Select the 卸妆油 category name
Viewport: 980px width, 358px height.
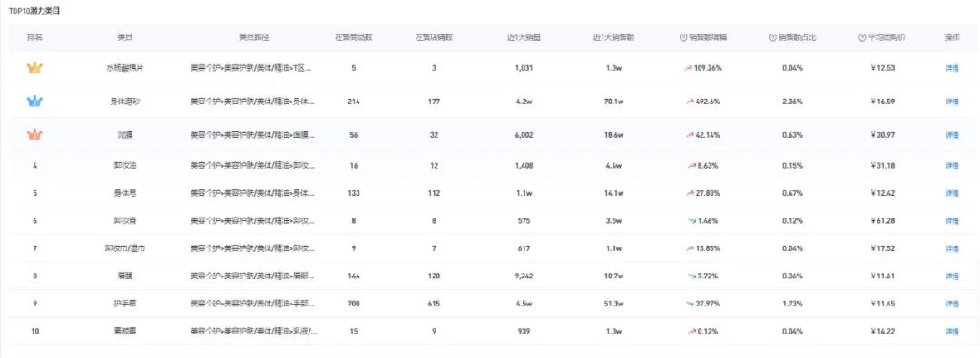click(124, 166)
